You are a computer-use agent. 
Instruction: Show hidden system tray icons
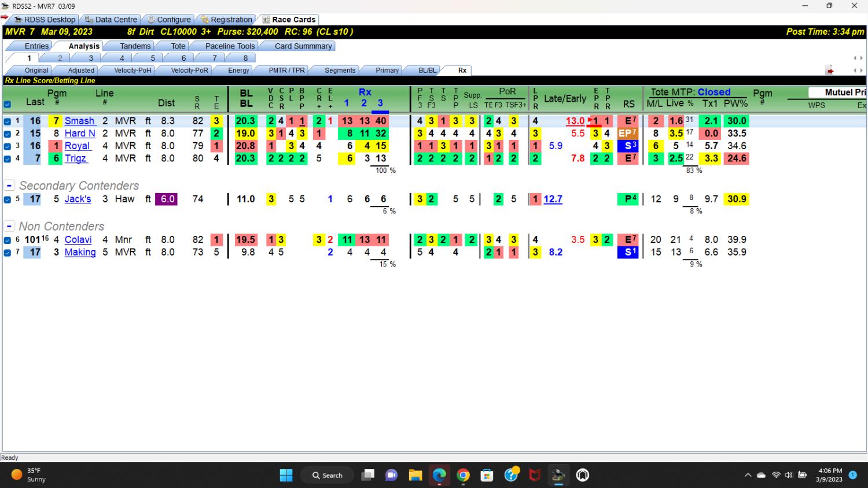click(x=748, y=475)
